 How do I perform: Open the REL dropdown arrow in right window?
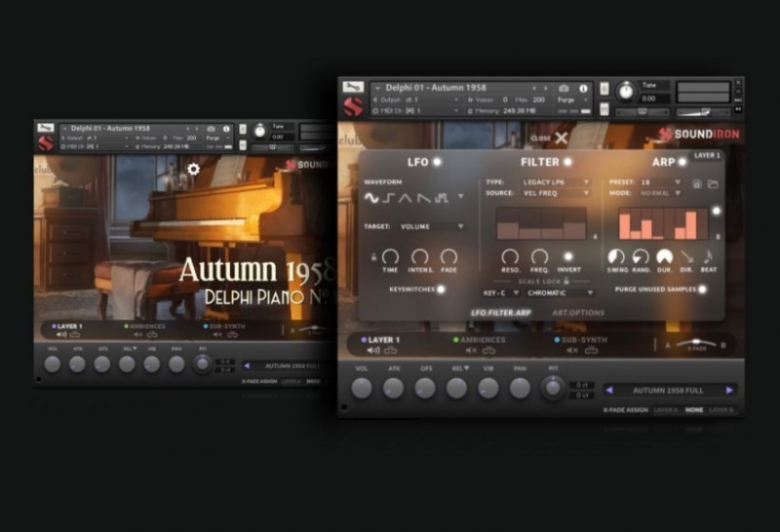tap(466, 368)
